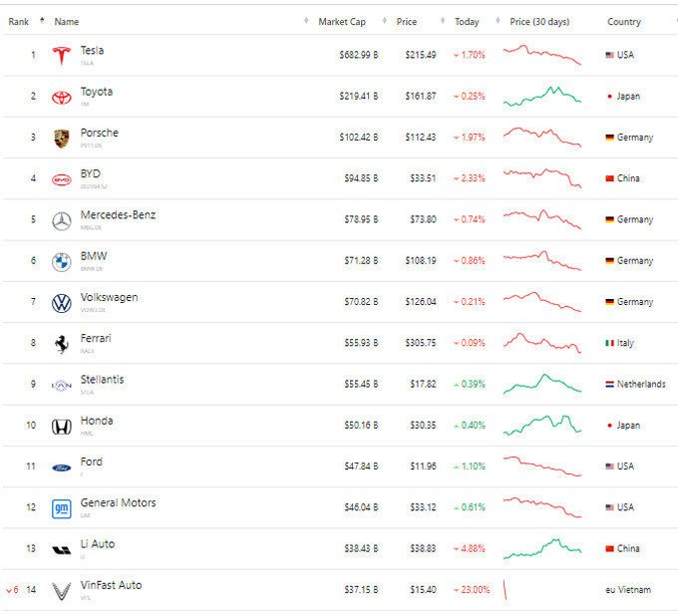678x616 pixels.
Task: Click the Name column header
Action: pyautogui.click(x=67, y=22)
